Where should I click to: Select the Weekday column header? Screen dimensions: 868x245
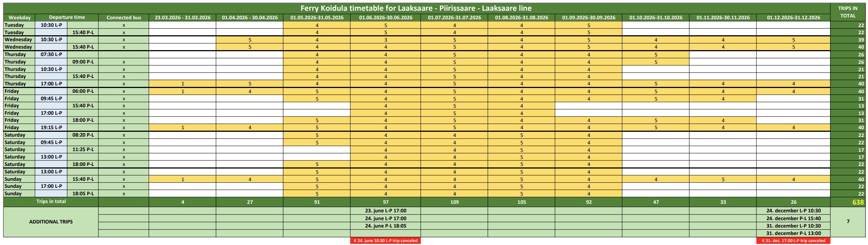click(19, 17)
